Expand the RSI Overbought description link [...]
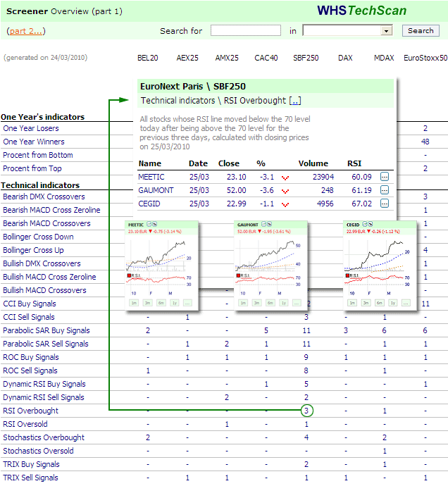The image size is (448, 486). click(294, 101)
